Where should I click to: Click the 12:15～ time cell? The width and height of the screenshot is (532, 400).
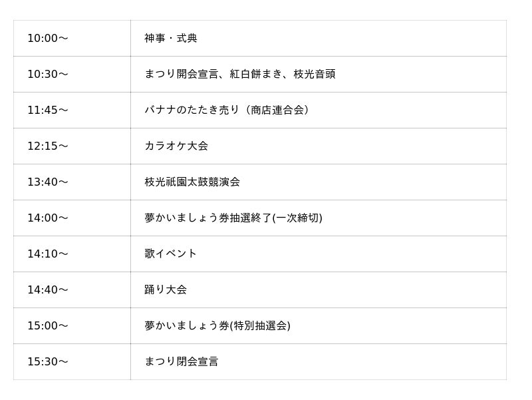pyautogui.click(x=48, y=146)
